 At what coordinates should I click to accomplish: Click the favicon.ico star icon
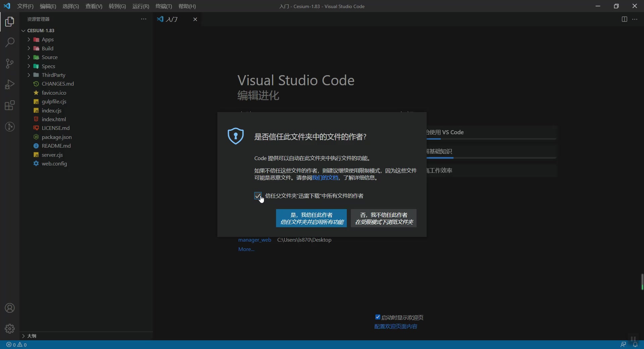click(36, 93)
